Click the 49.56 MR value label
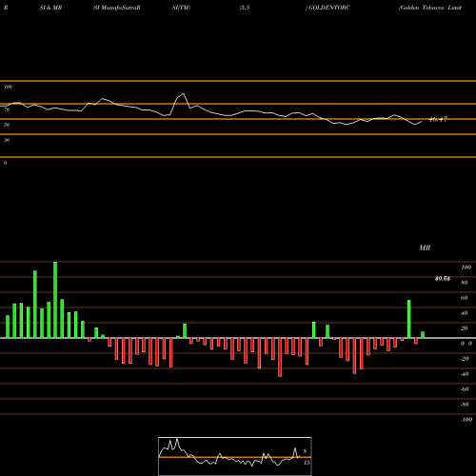This screenshot has height=476, width=476. click(442, 279)
